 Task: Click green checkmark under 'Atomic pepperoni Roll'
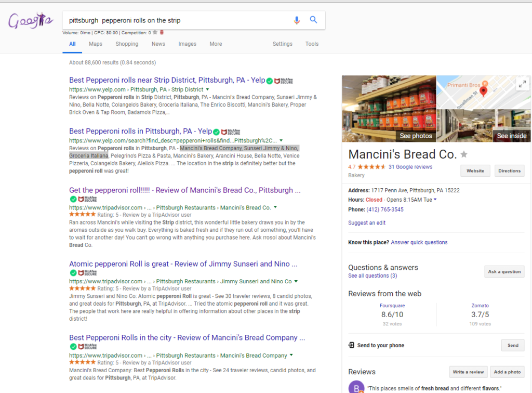[x=73, y=272]
